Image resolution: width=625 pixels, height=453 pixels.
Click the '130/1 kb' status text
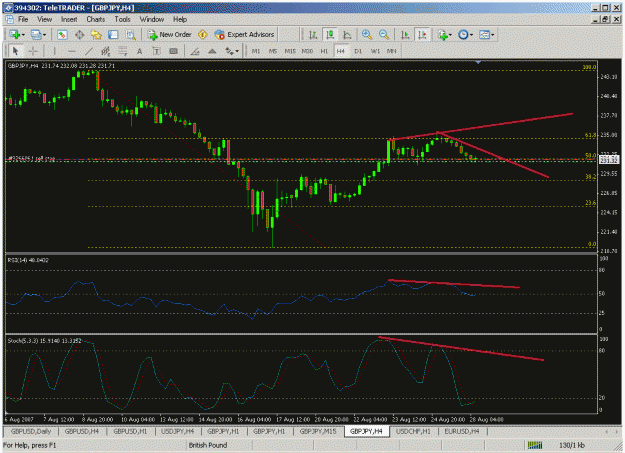point(572,445)
